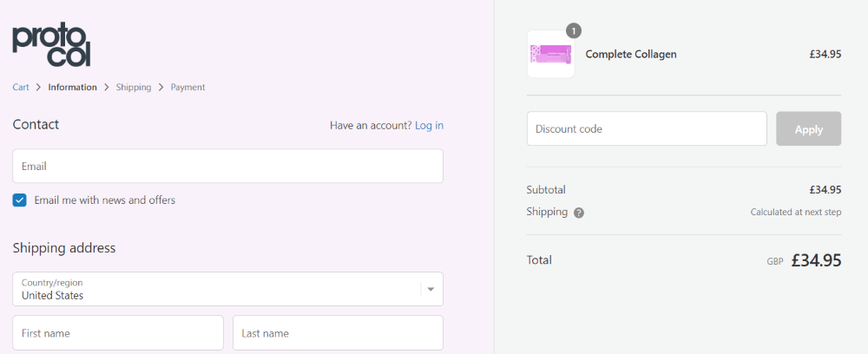Click the Apply discount button

pos(808,129)
